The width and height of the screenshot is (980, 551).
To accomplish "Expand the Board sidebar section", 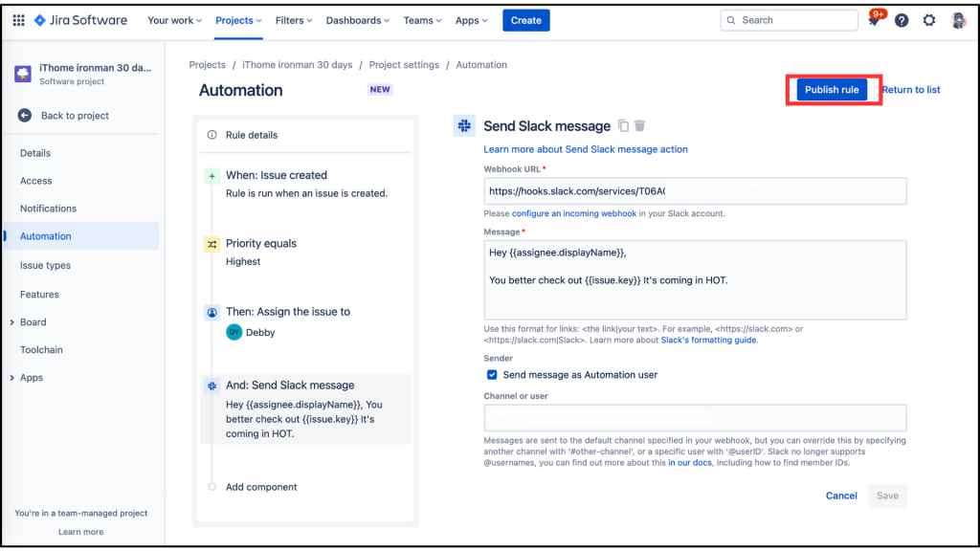I will tap(11, 322).
